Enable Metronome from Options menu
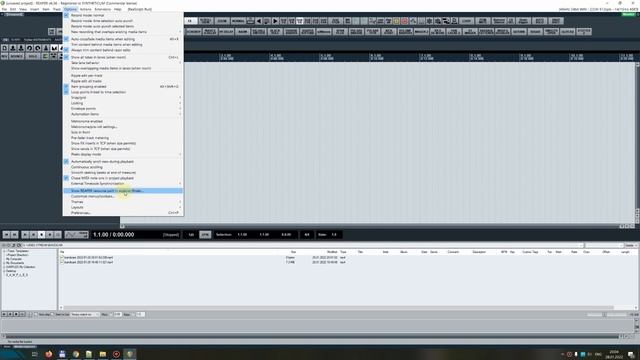 click(x=123, y=121)
